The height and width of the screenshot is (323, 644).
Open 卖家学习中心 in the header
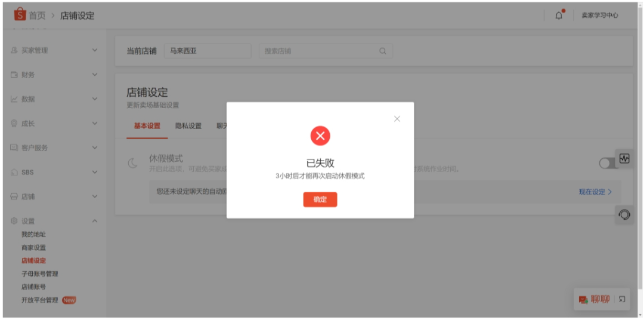(x=600, y=16)
